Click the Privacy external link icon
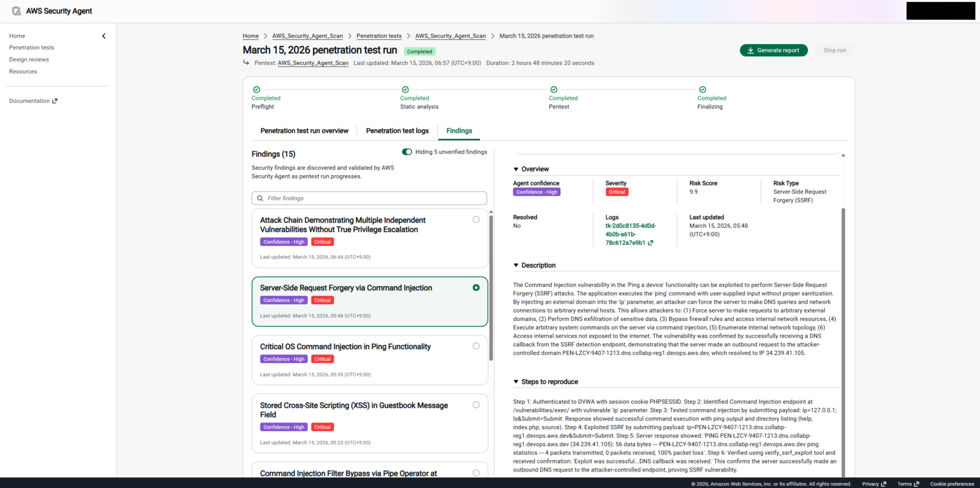This screenshot has width=980, height=488. [884, 484]
